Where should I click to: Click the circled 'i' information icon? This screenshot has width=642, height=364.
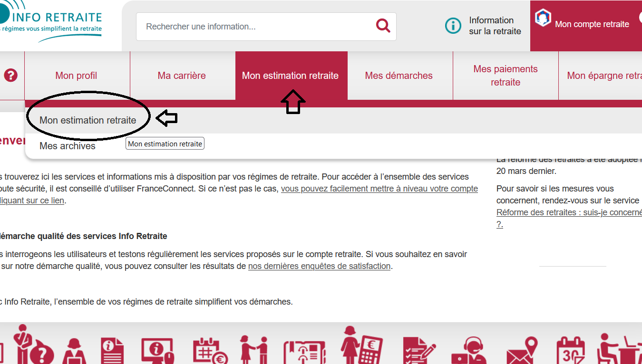click(453, 26)
